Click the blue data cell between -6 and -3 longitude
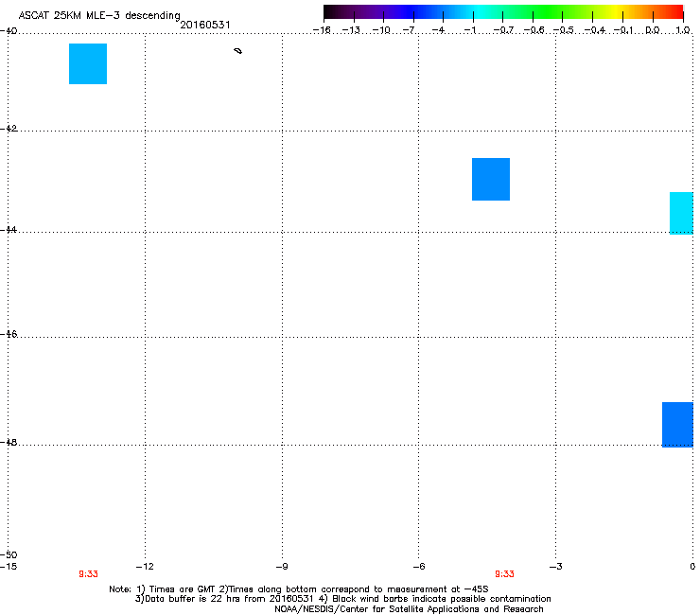 coord(491,179)
